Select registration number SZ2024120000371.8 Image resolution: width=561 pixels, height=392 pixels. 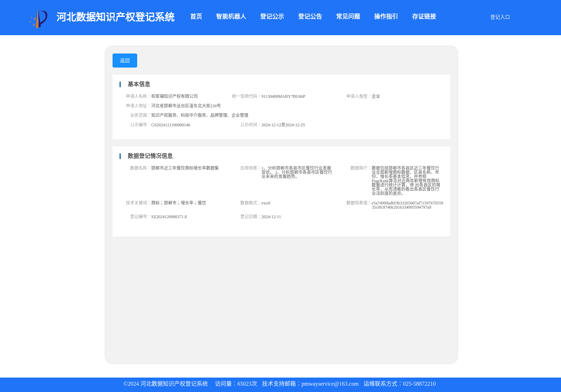tap(169, 217)
